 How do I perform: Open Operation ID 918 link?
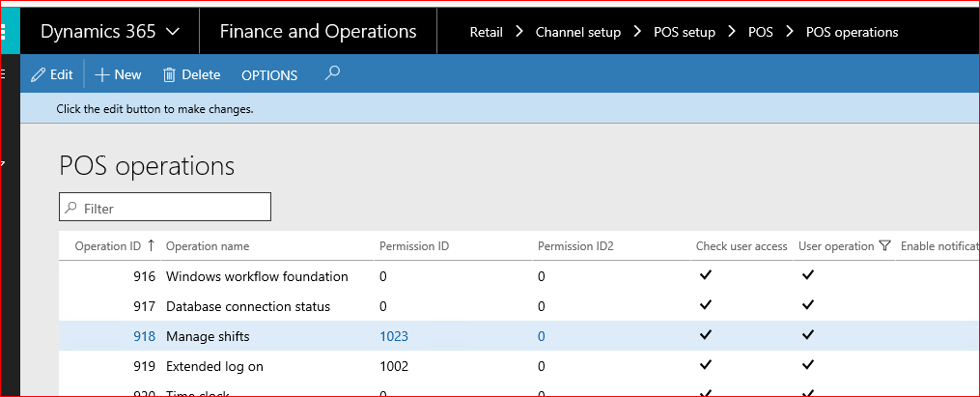[x=144, y=336]
